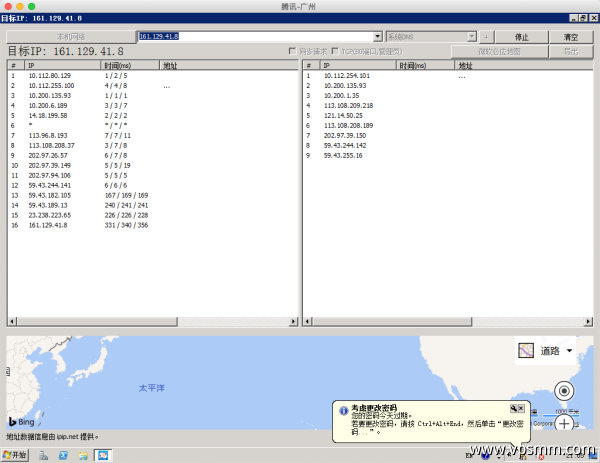
Task: Sort left table by 时间(ms) column header
Action: (130, 65)
